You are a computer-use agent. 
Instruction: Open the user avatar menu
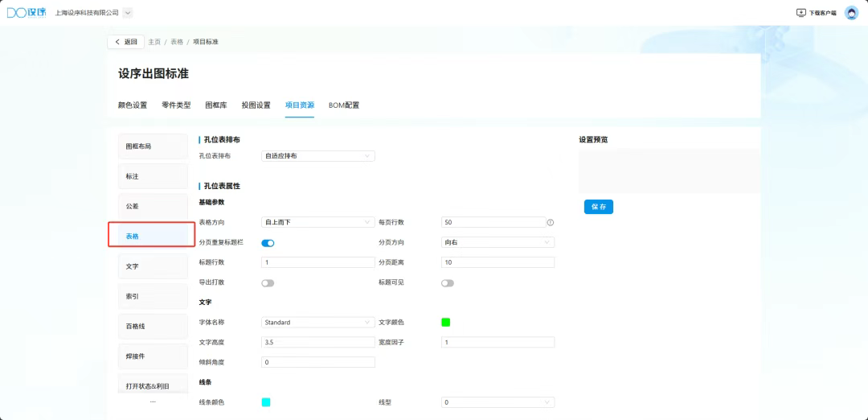pos(851,13)
